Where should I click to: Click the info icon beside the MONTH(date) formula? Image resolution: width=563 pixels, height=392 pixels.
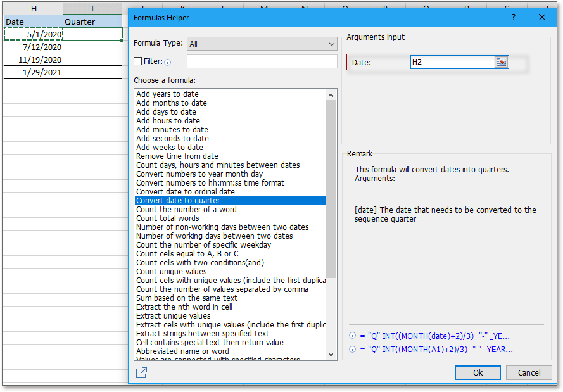(x=352, y=336)
